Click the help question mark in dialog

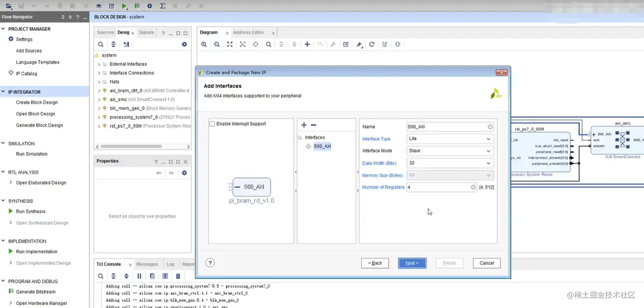click(x=210, y=262)
